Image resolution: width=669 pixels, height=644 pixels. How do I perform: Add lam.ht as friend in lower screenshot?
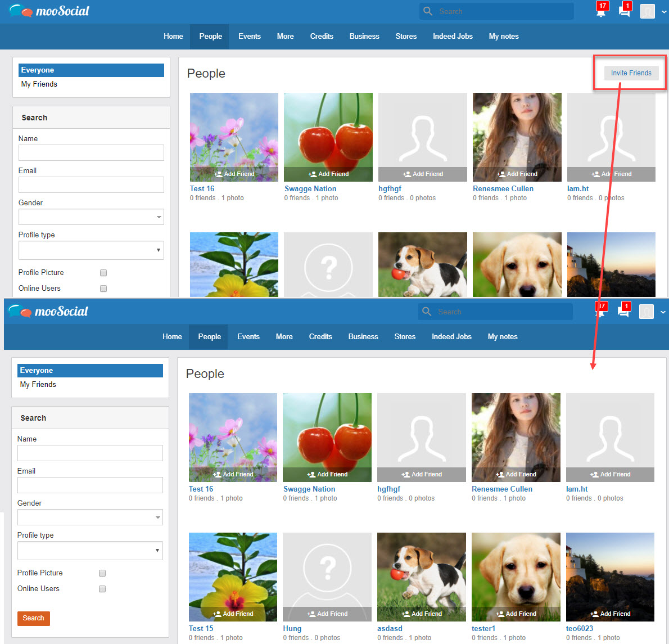pos(611,474)
